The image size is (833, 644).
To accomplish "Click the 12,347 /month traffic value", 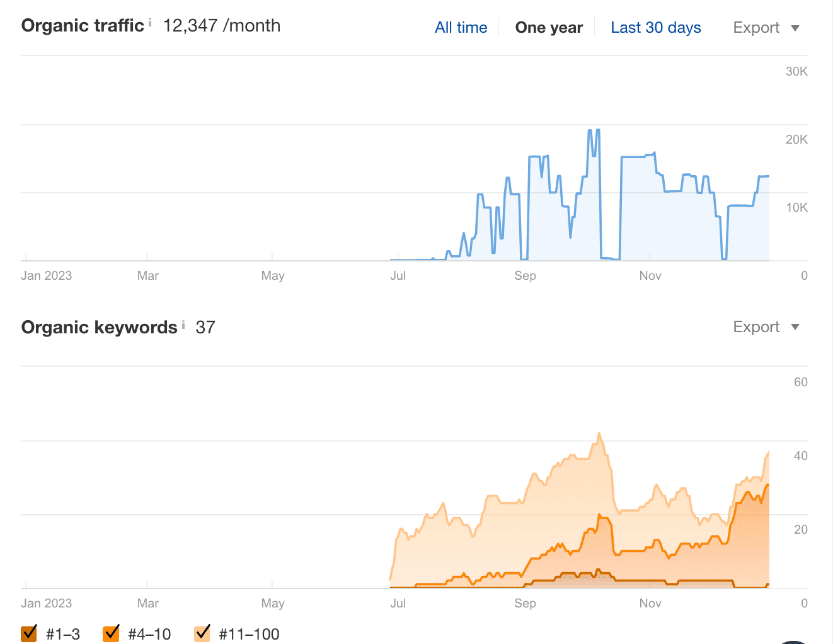I will (222, 26).
